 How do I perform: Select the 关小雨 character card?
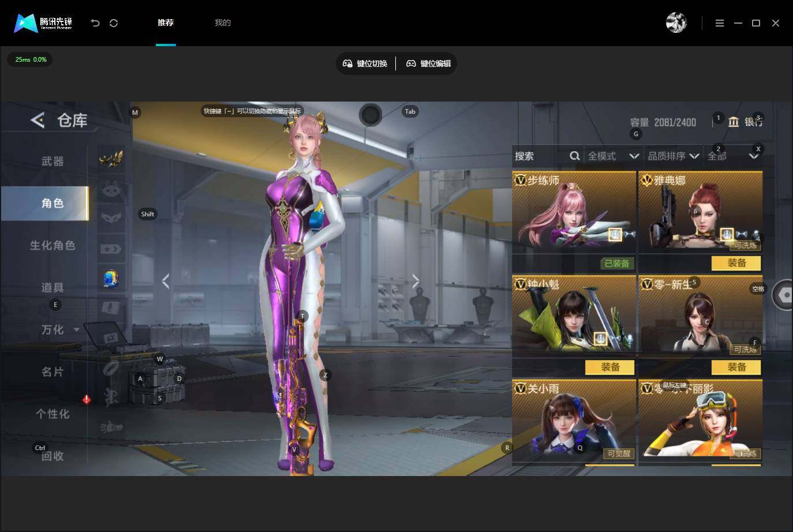coord(574,421)
